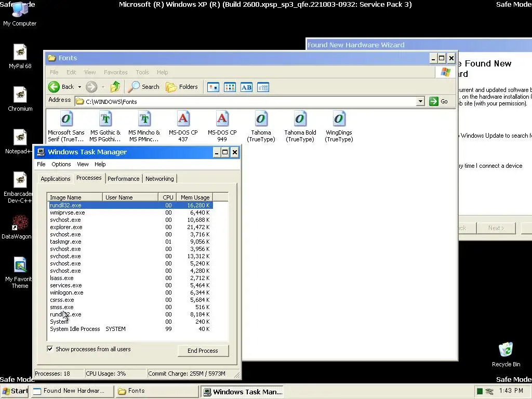Open the Recycle Bin
Image resolution: width=532 pixels, height=399 pixels.
tap(506, 354)
